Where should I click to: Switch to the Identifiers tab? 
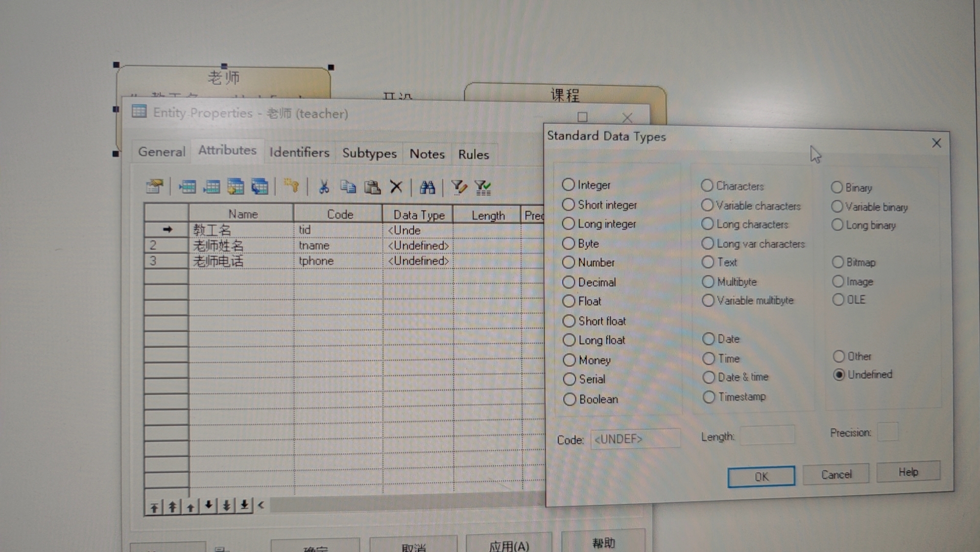pyautogui.click(x=299, y=152)
